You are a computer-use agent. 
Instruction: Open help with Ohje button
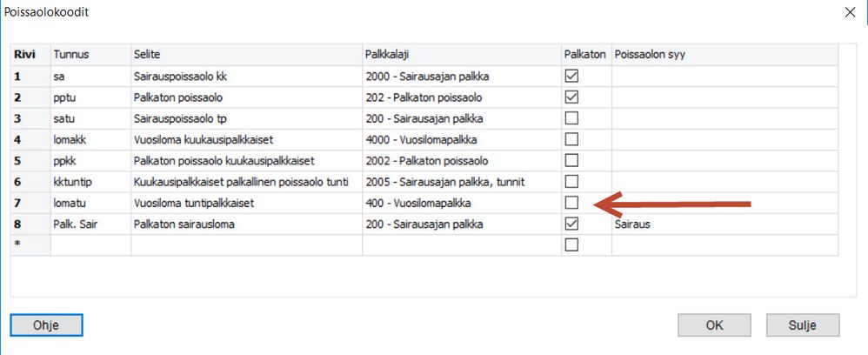pyautogui.click(x=46, y=325)
